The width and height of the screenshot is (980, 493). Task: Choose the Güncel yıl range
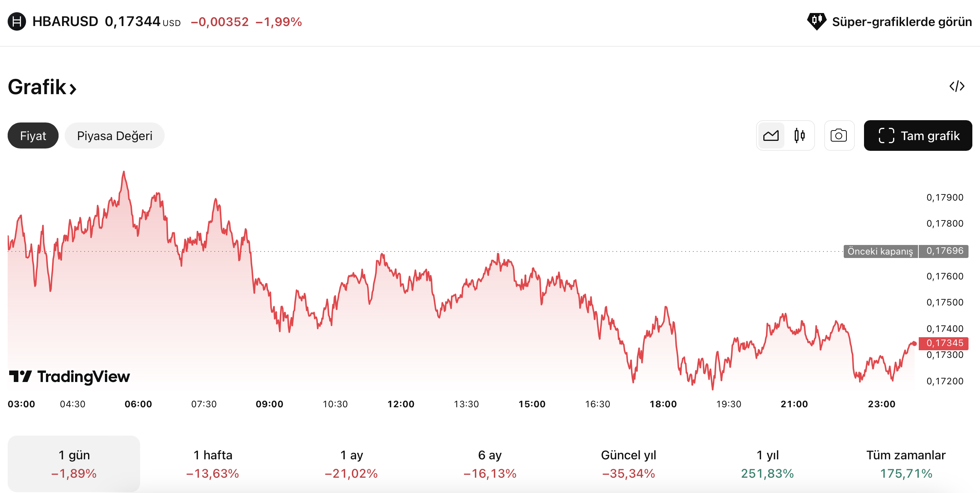629,464
